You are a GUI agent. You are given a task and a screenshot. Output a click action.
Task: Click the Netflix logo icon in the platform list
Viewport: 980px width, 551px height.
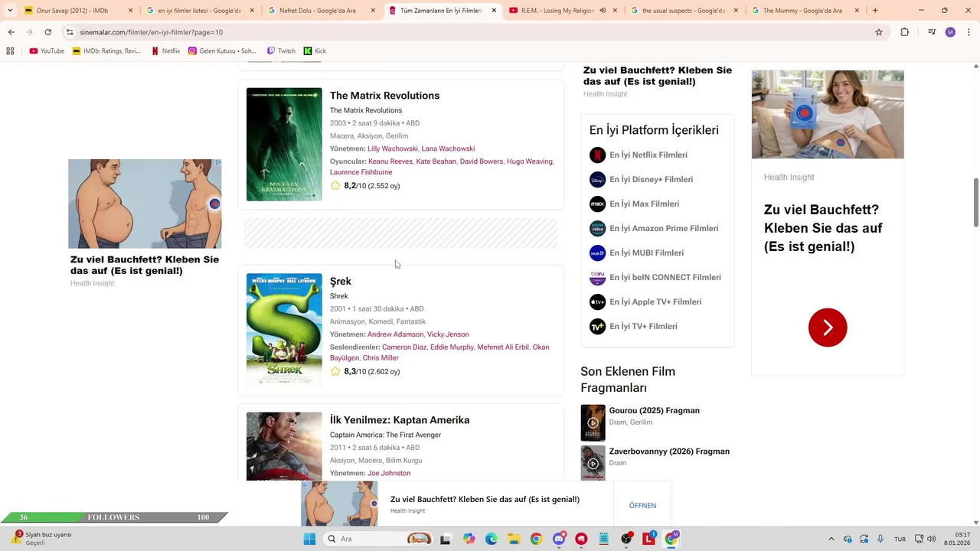tap(597, 155)
